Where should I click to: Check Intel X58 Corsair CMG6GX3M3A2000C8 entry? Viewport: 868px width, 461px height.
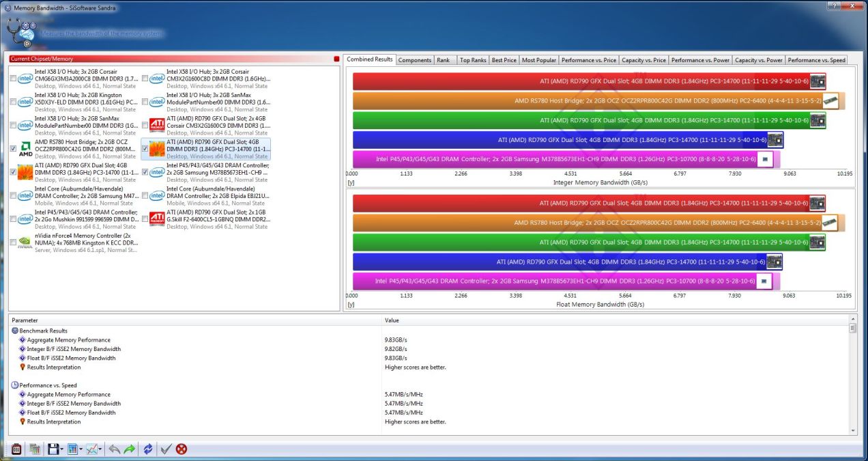(14, 78)
